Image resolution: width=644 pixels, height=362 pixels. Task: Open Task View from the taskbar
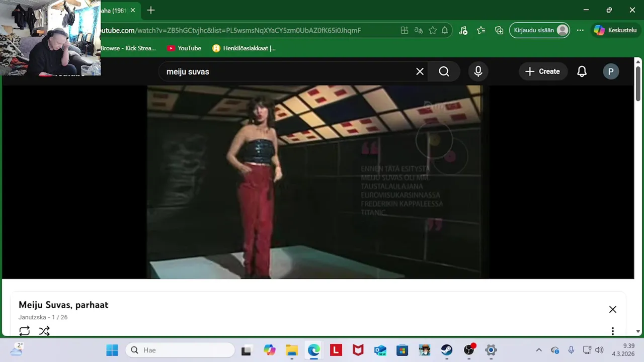tap(246, 350)
